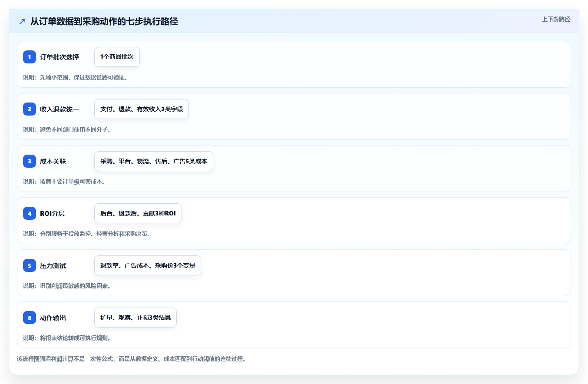This screenshot has width=588, height=384.
Task: Click the ROI分层 step title
Action: 53,213
